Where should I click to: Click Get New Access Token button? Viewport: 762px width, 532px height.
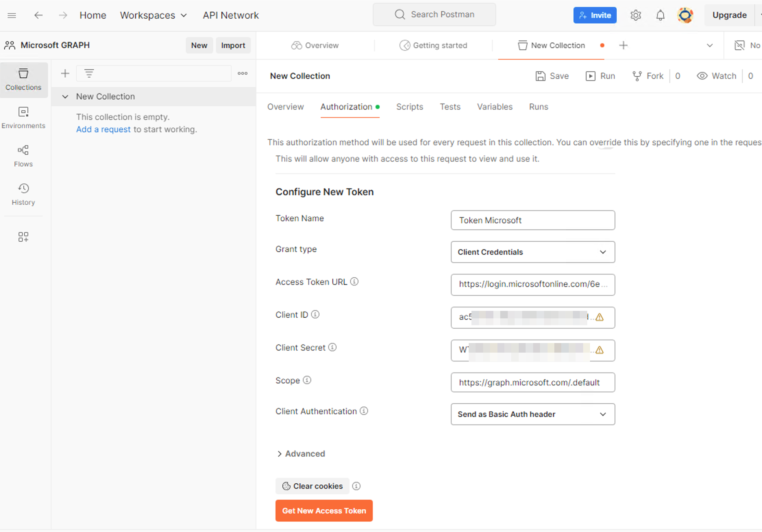pyautogui.click(x=324, y=511)
